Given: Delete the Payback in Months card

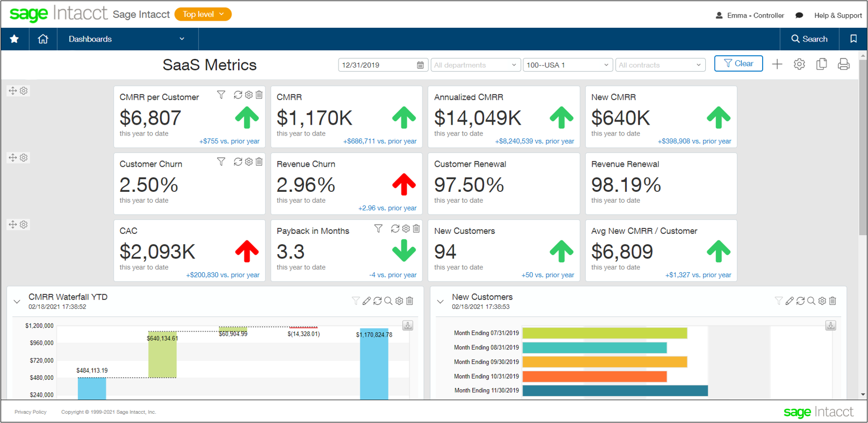Looking at the screenshot, I should [416, 228].
